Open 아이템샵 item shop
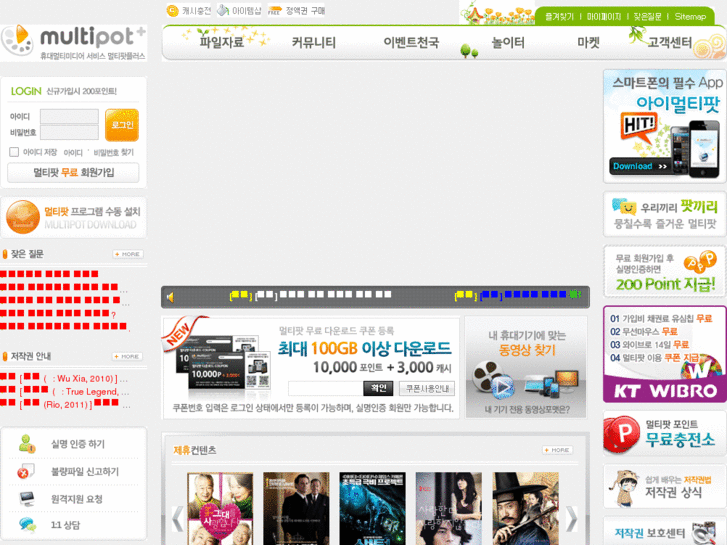 point(239,10)
